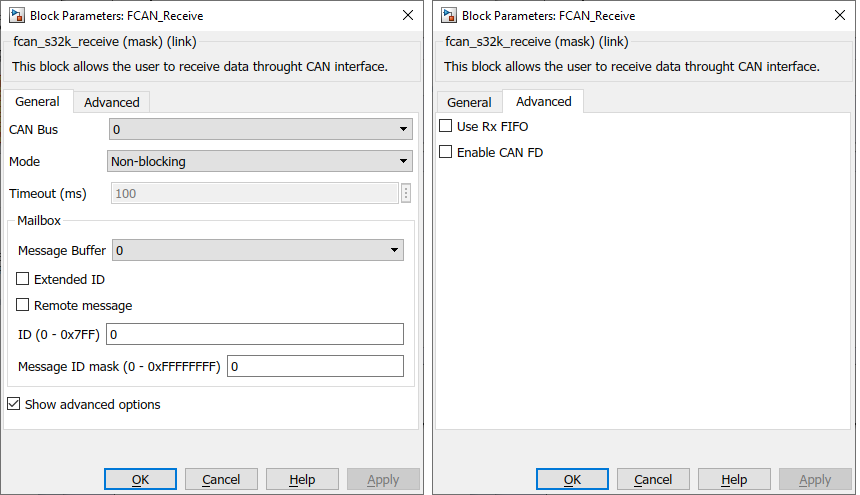Click Cancel in the right dialog
The width and height of the screenshot is (860, 495).
(x=653, y=480)
